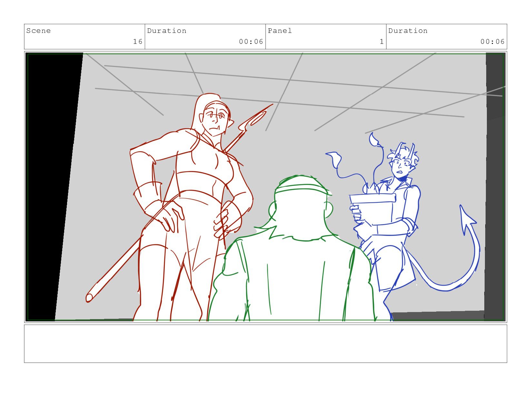The width and height of the screenshot is (532, 411).
Task: Click the first Duration label beside Scene
Action: 167,31
